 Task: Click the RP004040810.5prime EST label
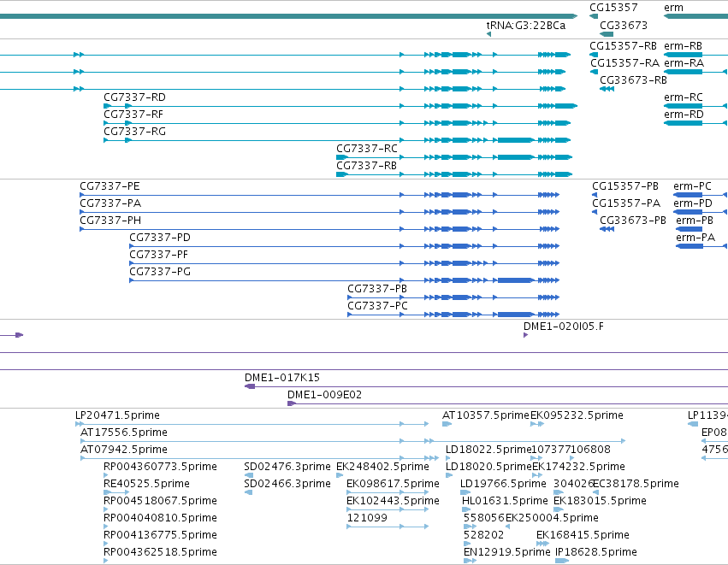point(160,518)
